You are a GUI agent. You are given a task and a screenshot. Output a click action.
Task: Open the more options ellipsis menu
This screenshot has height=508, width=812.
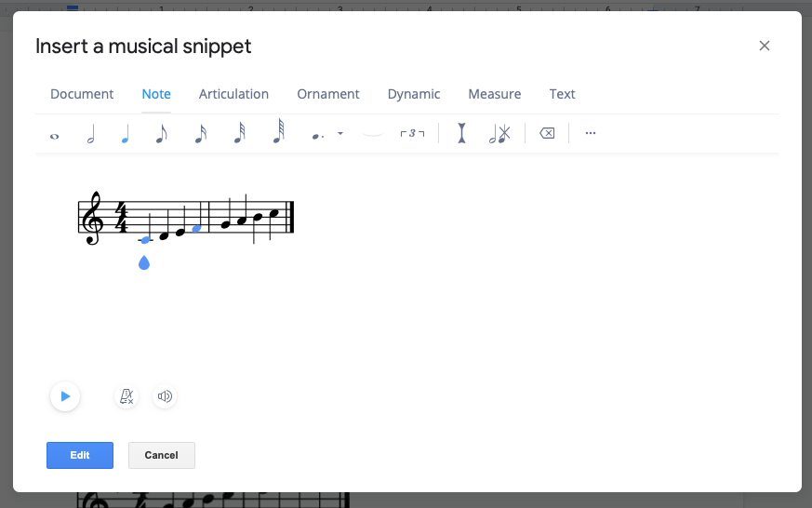pyautogui.click(x=591, y=133)
